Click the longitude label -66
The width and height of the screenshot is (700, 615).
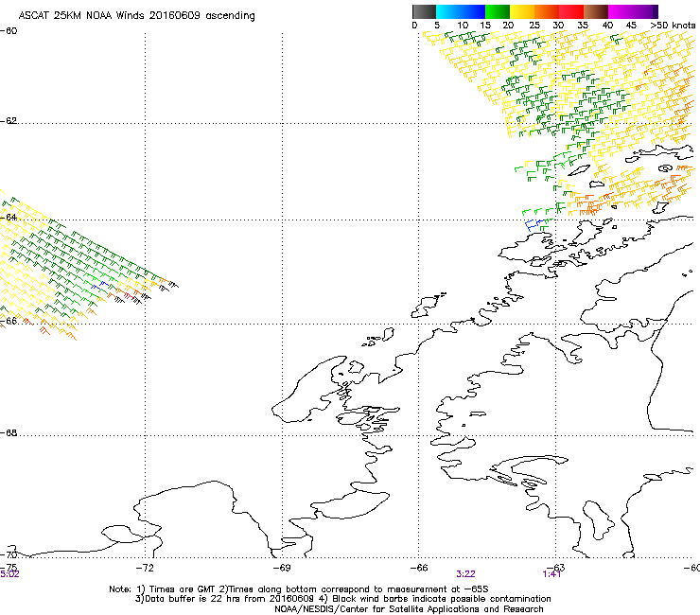419,568
